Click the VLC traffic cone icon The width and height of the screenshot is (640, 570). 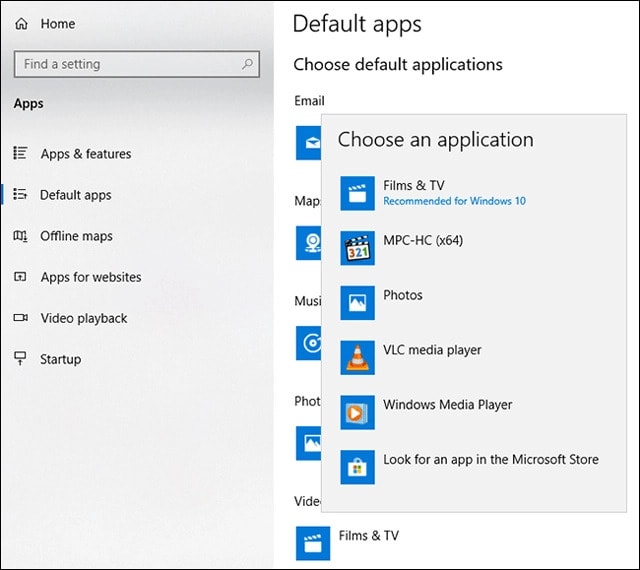pyautogui.click(x=357, y=357)
